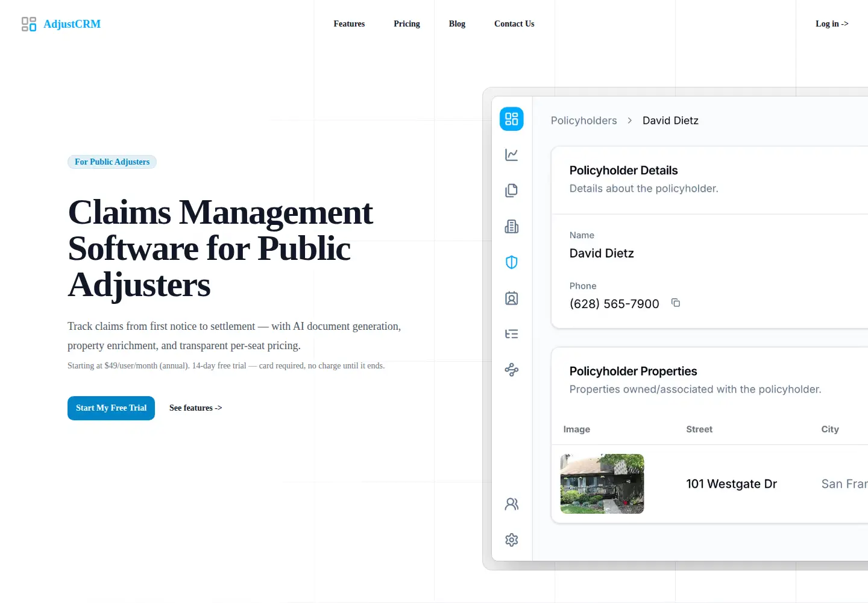The height and width of the screenshot is (603, 868).
Task: Click the AdjustCRM brand name
Action: (72, 24)
